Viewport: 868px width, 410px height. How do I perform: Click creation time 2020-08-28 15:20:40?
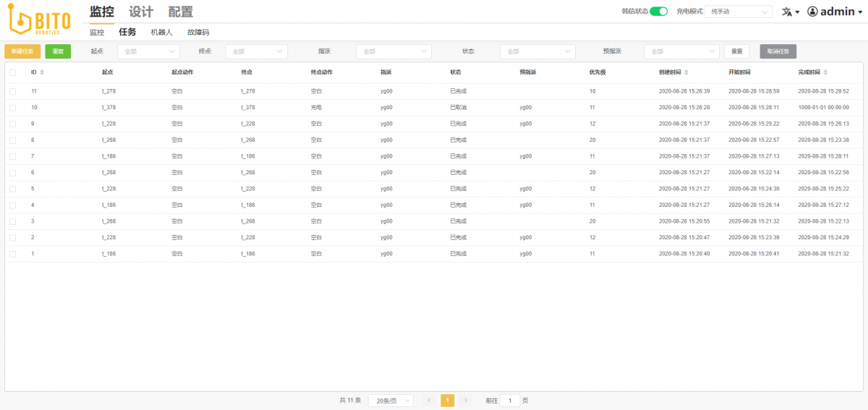pos(684,254)
